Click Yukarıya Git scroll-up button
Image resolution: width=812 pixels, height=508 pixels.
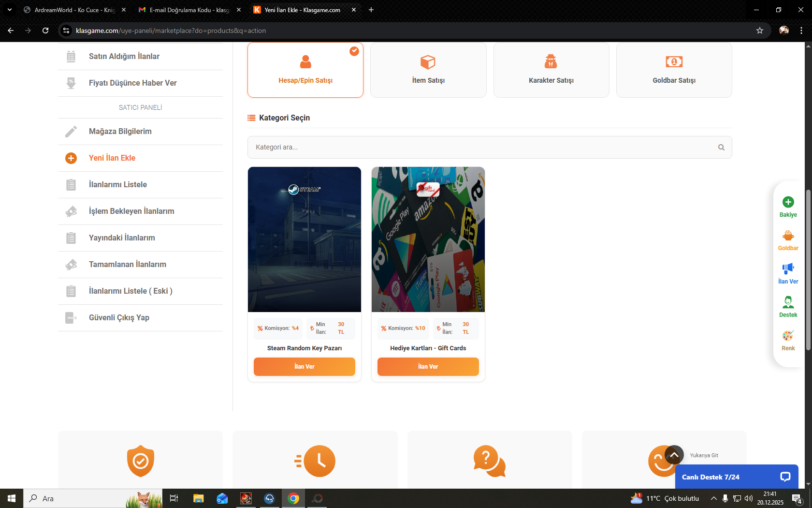(x=674, y=455)
